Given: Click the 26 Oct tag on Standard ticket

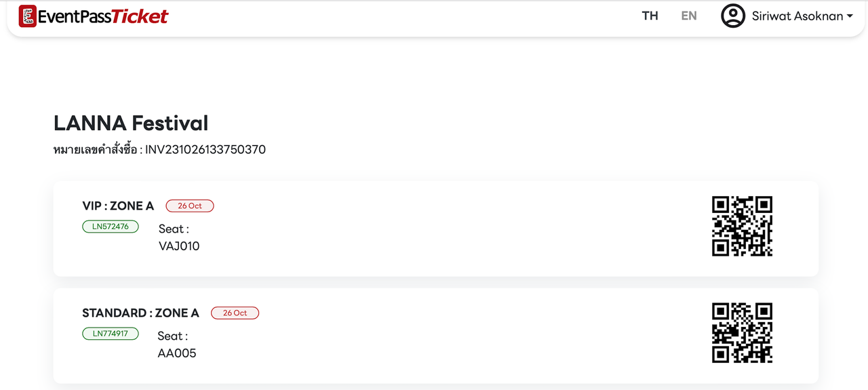Looking at the screenshot, I should point(235,313).
